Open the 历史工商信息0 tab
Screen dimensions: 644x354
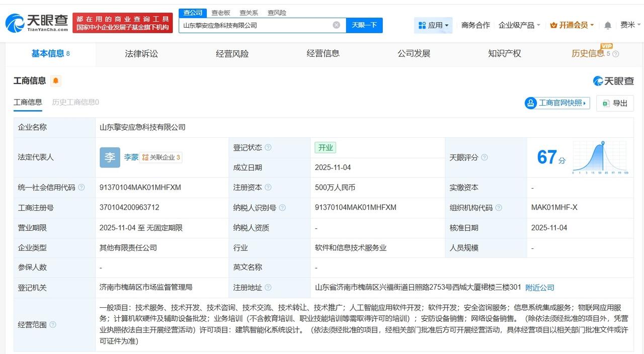click(74, 102)
